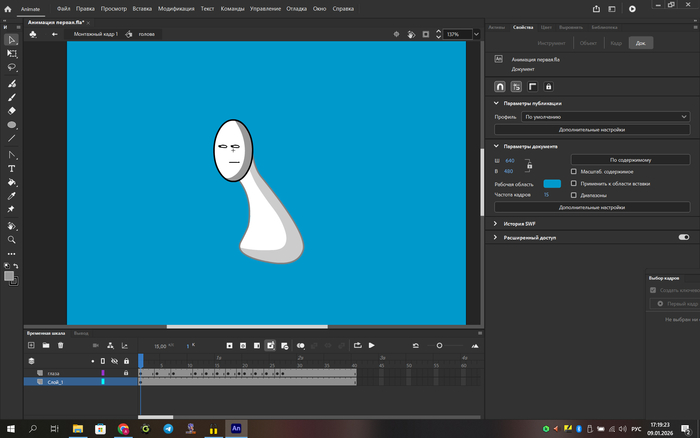Click the По содержимому button
The image size is (700, 438).
coord(630,159)
